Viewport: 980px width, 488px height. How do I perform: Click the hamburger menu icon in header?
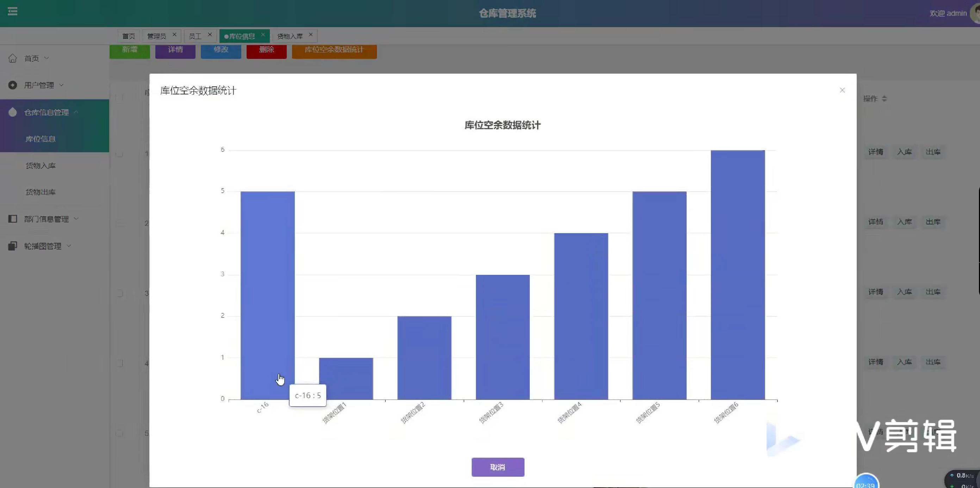[13, 11]
